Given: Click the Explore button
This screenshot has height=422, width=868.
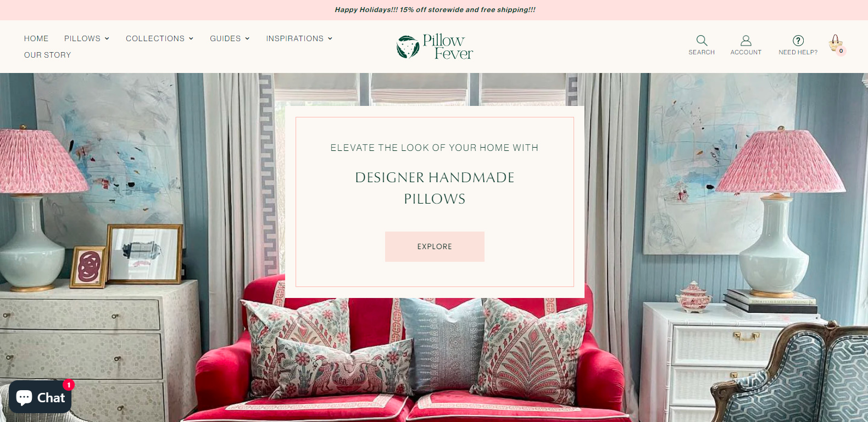Looking at the screenshot, I should click(435, 246).
